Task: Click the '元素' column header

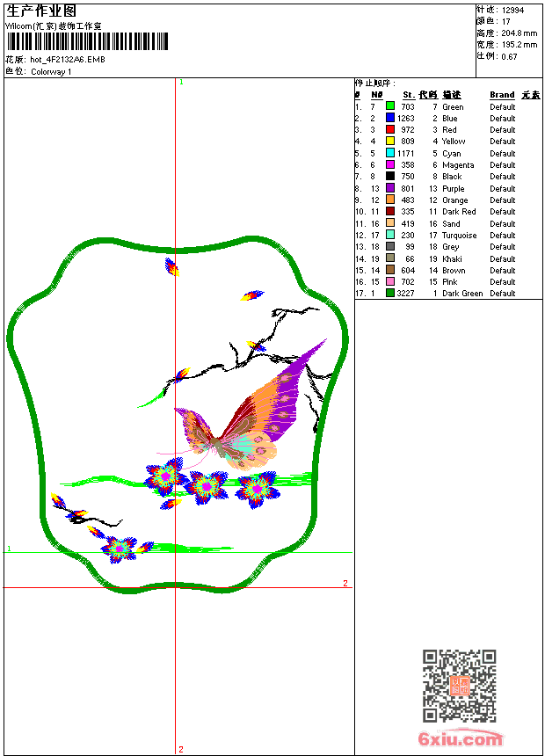Action: 531,95
